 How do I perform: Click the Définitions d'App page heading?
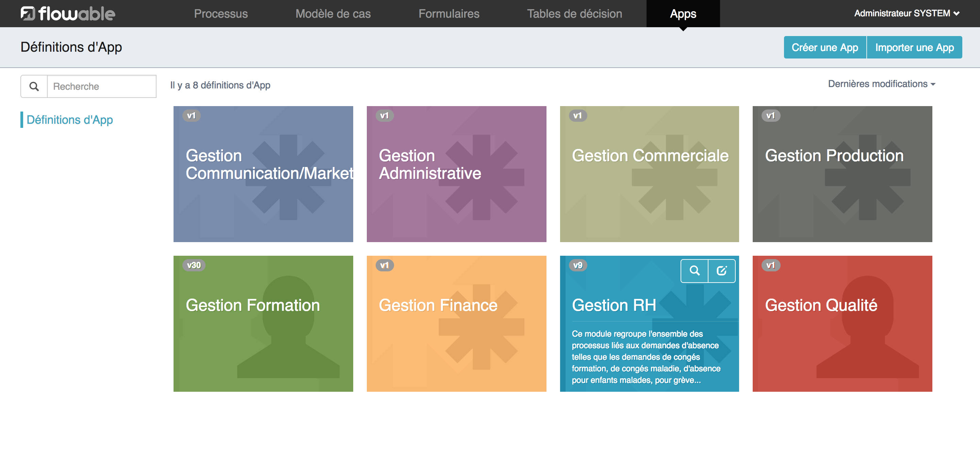pyautogui.click(x=71, y=47)
